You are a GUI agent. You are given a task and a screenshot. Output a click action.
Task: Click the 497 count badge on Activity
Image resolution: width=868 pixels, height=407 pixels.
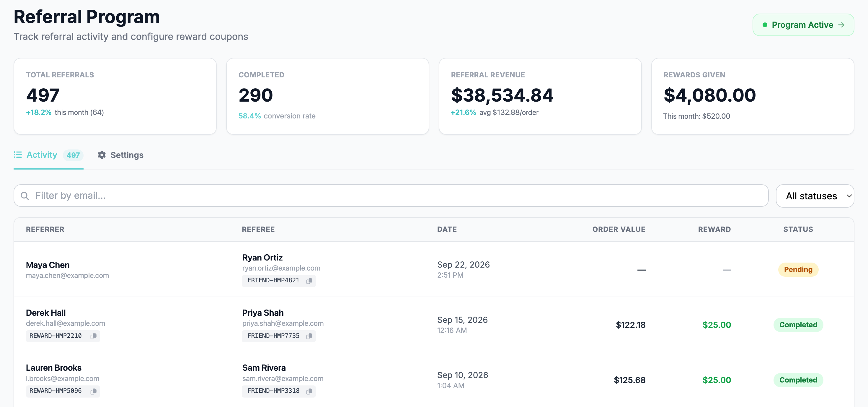[73, 155]
